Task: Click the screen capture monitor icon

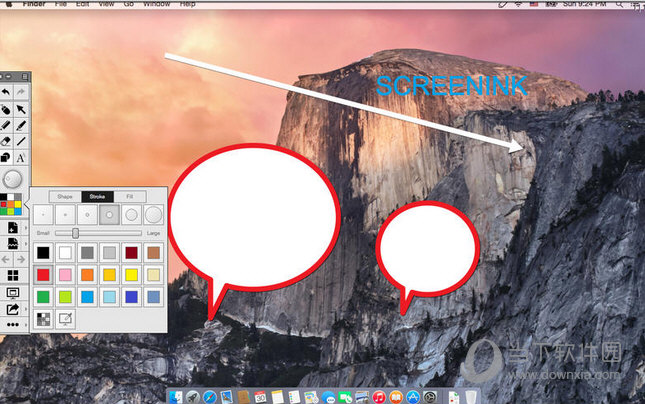Action: [13, 293]
